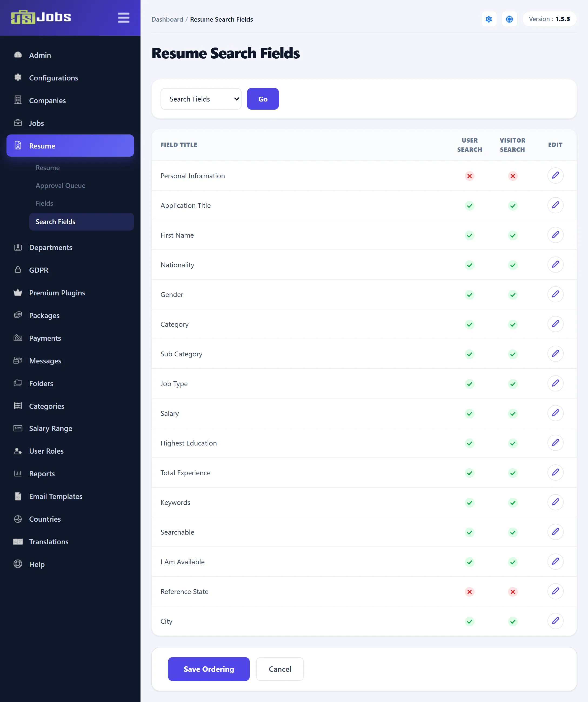This screenshot has width=588, height=702.
Task: Click the Save Ordering button
Action: click(x=209, y=669)
